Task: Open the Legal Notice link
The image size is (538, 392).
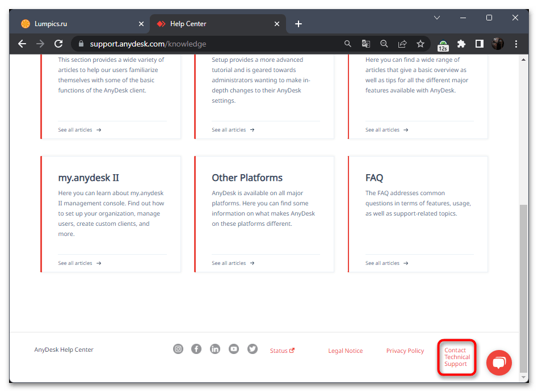Action: [345, 351]
